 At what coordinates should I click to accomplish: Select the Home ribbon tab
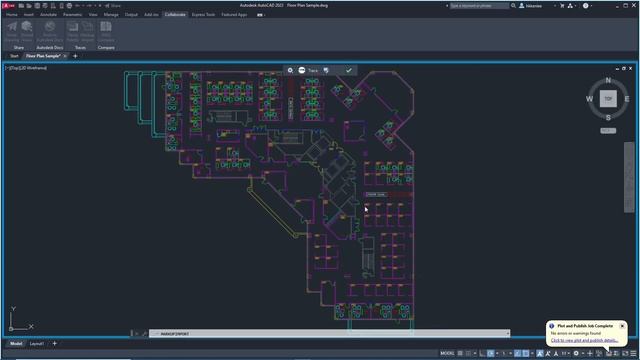point(12,15)
